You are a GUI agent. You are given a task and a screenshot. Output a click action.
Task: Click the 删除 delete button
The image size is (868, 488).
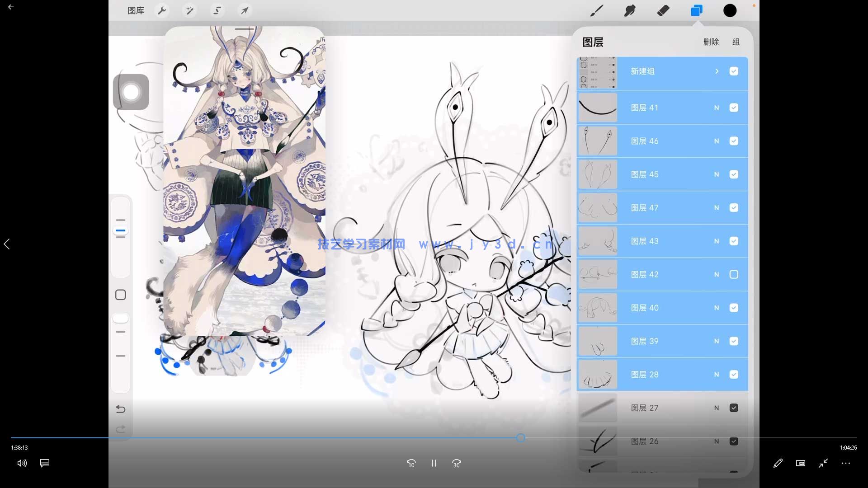(711, 42)
